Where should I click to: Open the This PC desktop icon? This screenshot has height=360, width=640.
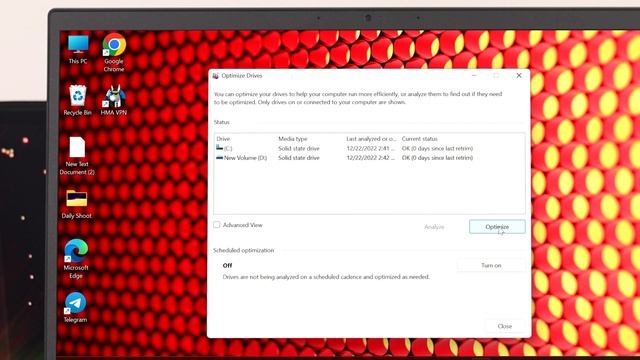click(x=78, y=49)
